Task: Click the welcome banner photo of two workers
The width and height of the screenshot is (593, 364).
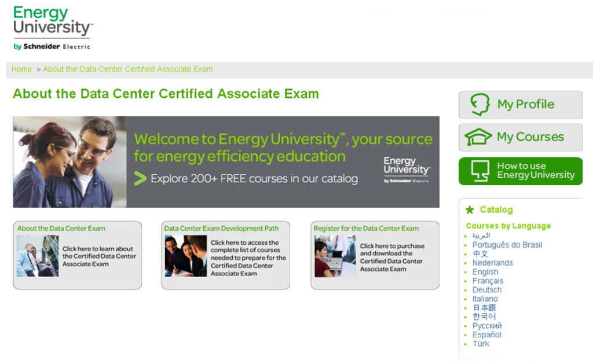Action: point(70,162)
